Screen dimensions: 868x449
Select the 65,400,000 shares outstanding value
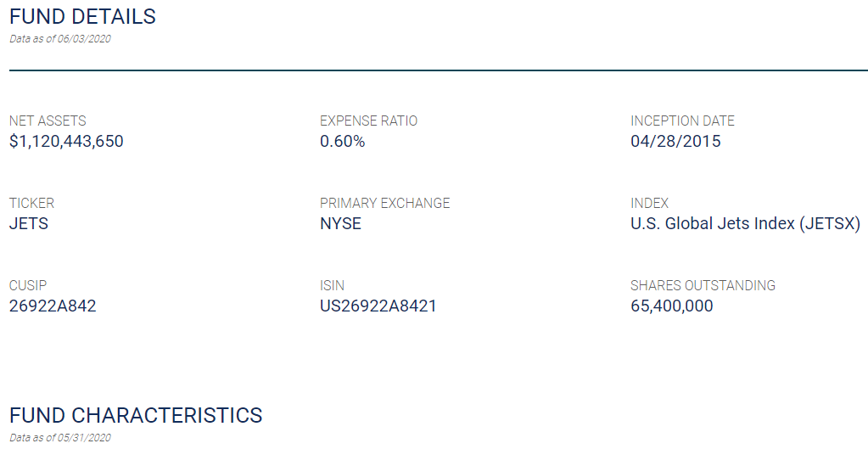point(671,306)
